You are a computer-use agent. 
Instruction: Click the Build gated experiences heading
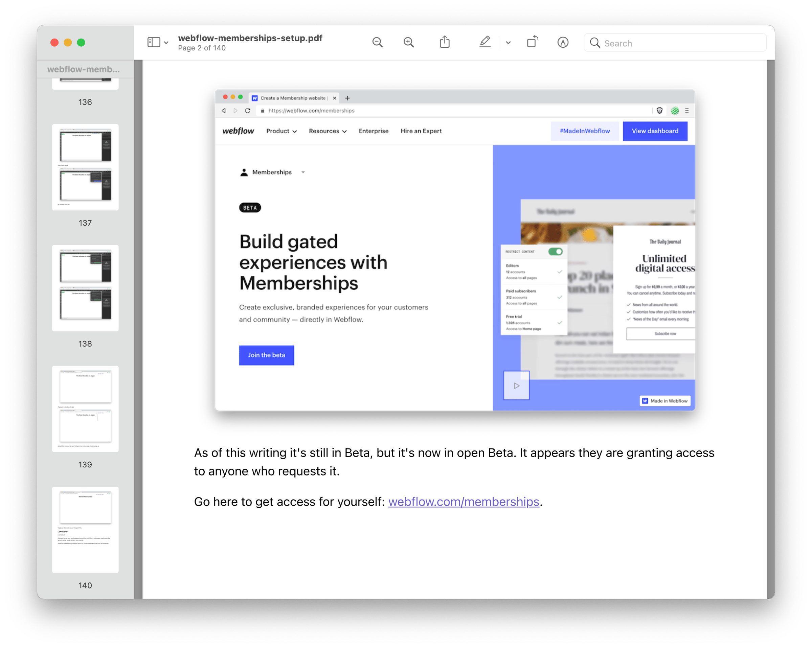click(313, 262)
